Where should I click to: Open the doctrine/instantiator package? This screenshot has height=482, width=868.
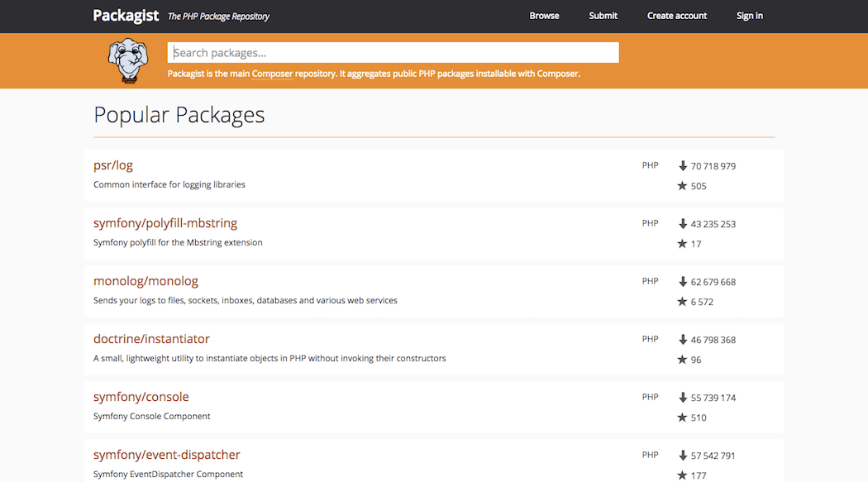(x=151, y=339)
